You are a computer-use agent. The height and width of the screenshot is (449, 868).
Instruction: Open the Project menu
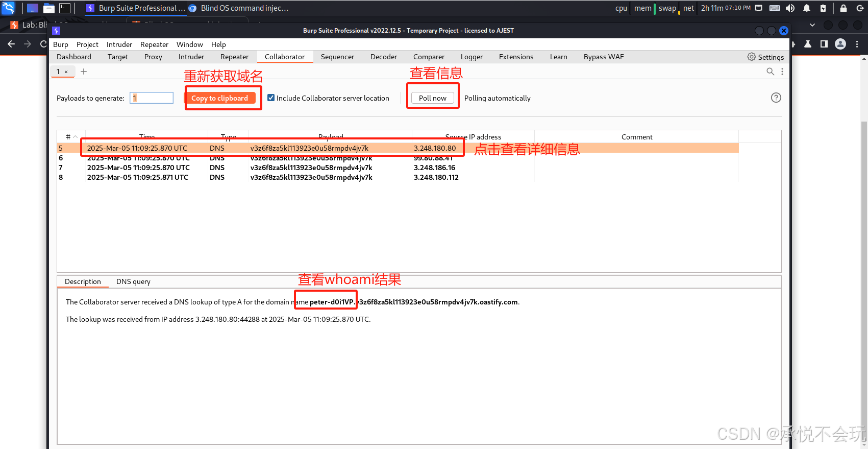pyautogui.click(x=87, y=44)
